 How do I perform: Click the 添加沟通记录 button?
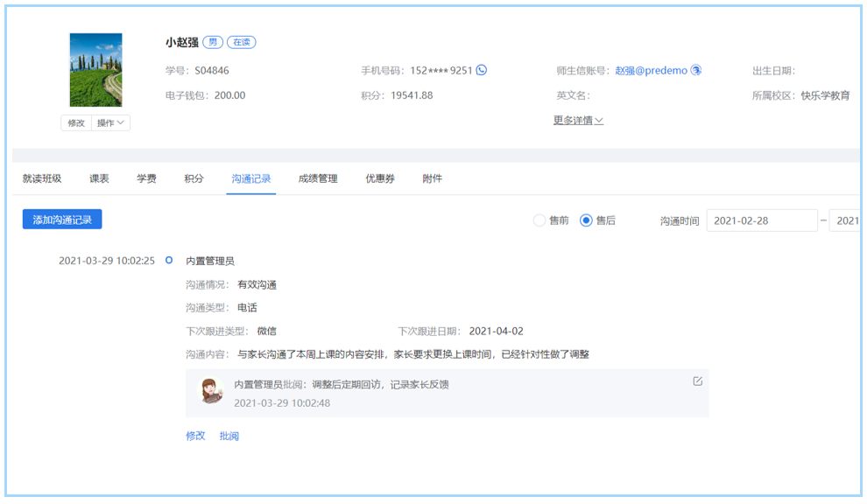(x=62, y=220)
